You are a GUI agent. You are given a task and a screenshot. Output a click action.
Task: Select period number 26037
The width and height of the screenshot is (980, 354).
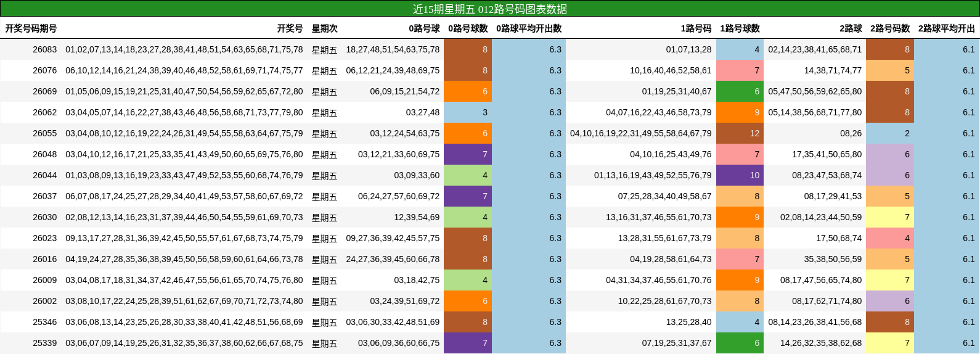pos(44,196)
